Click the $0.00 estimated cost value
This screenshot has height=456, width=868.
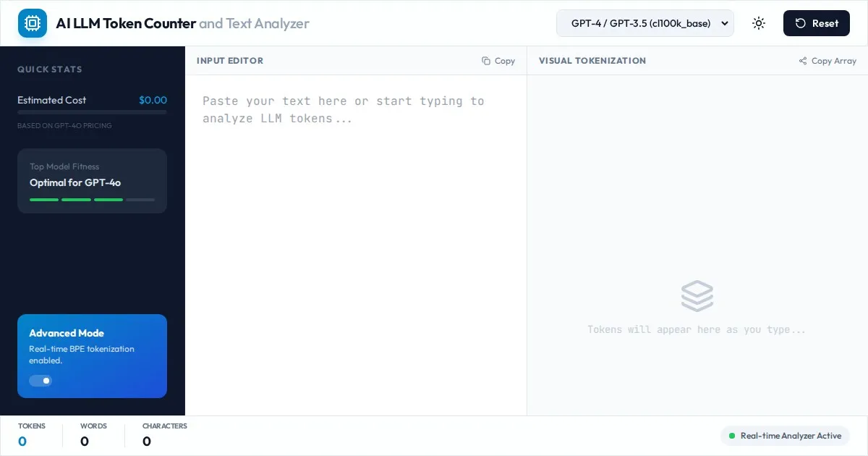point(153,100)
